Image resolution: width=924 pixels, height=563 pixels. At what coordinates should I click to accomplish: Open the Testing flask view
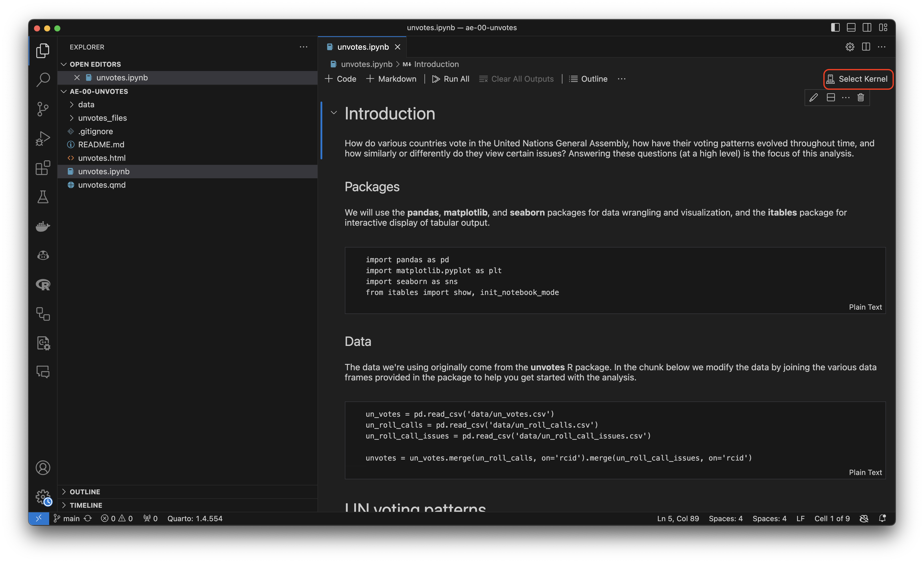tap(43, 197)
